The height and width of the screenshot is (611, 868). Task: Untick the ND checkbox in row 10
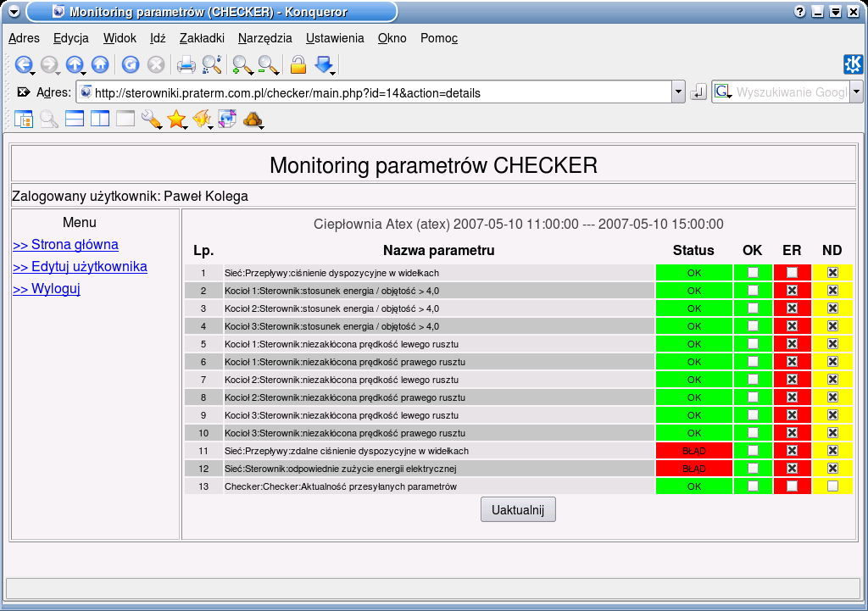point(832,433)
